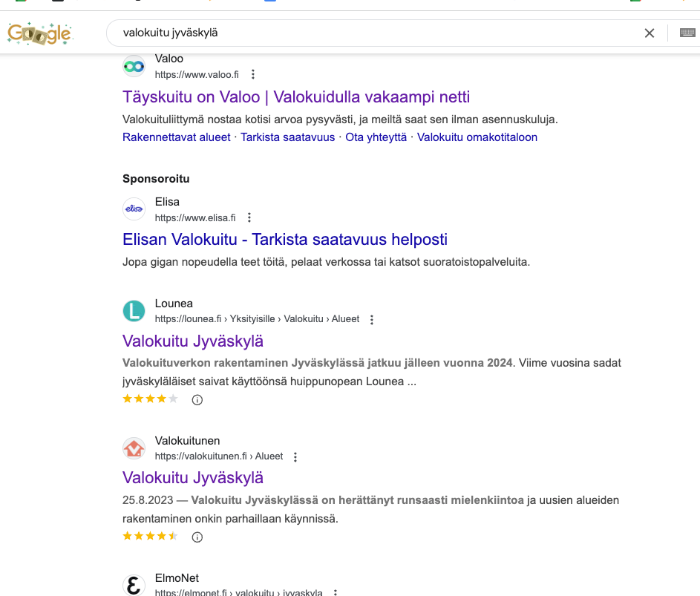Open three-dot menu for Lounea result
Image resolution: width=700 pixels, height=596 pixels.
[x=372, y=319]
